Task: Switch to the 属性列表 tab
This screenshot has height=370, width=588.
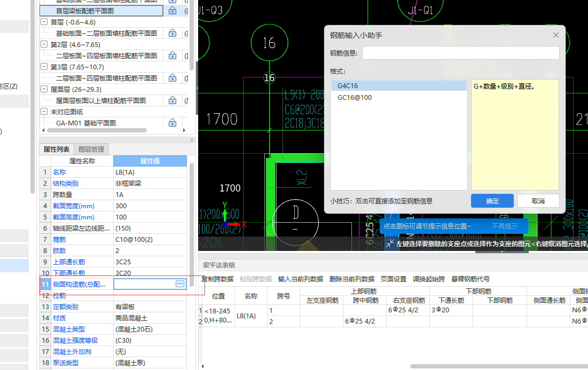Action: coord(57,149)
